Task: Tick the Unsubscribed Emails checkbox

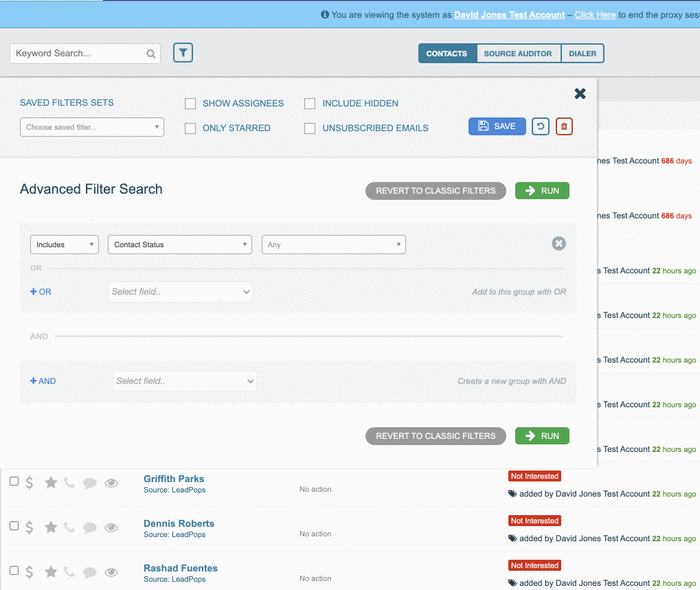Action: pos(310,128)
